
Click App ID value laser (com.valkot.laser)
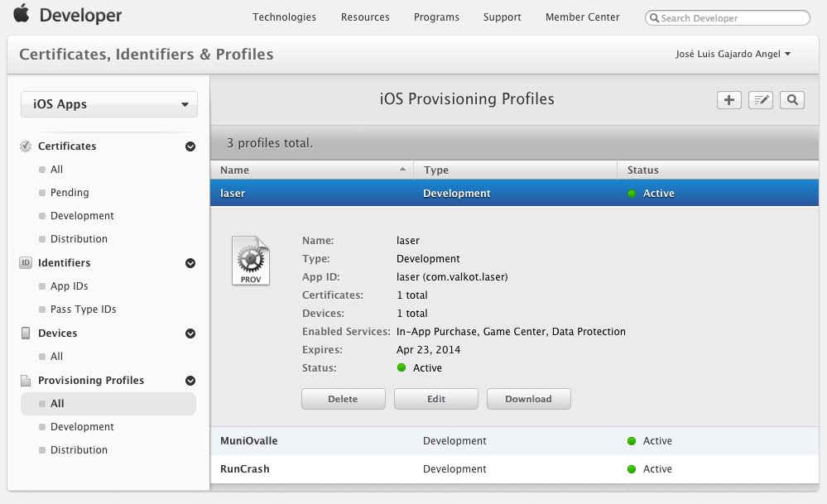pos(452,276)
